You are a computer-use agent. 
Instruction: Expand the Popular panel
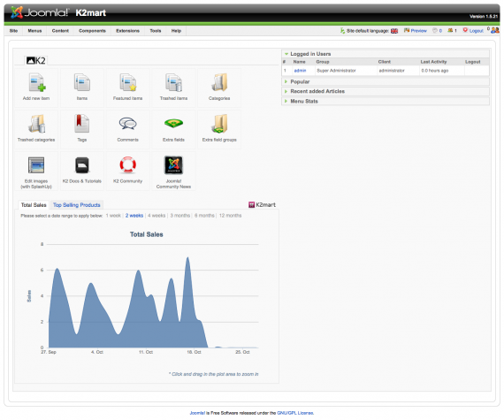(x=386, y=81)
